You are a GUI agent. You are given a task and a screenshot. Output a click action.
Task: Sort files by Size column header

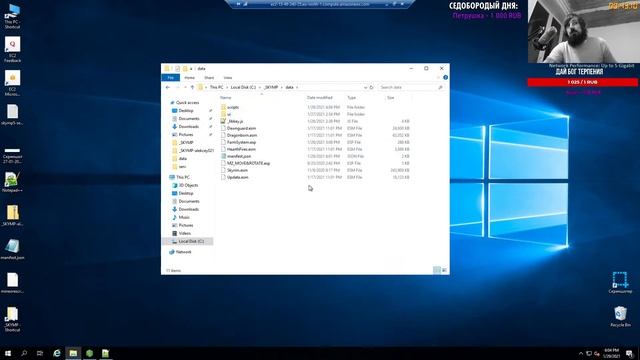391,98
